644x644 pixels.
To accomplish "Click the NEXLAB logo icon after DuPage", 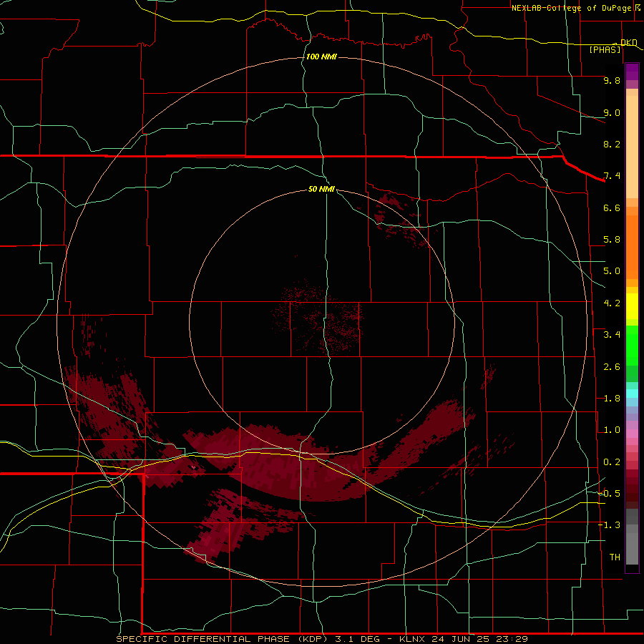I will point(638,7).
